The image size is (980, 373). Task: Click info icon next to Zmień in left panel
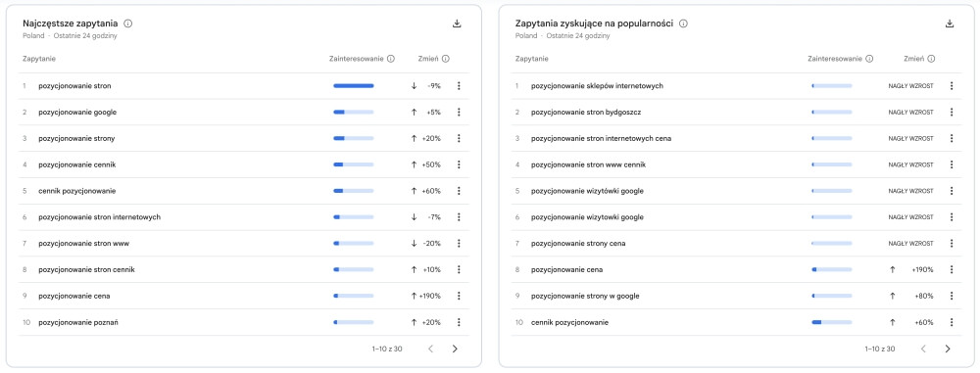coord(446,59)
